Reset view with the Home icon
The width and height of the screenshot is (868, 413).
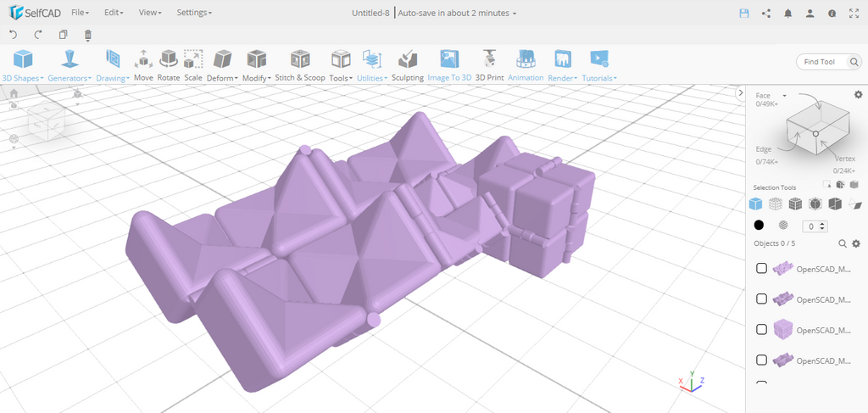pyautogui.click(x=14, y=93)
